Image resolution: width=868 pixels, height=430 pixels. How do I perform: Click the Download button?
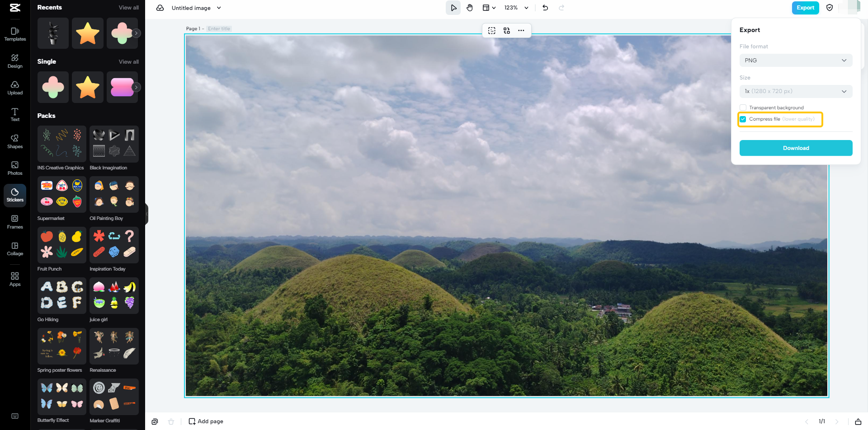click(x=796, y=148)
